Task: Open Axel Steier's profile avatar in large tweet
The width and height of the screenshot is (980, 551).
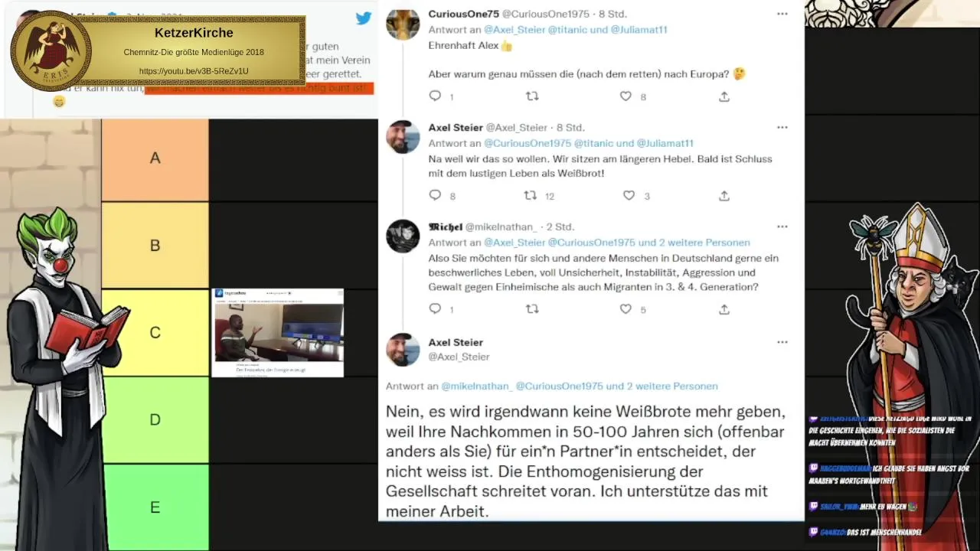Action: (x=403, y=350)
